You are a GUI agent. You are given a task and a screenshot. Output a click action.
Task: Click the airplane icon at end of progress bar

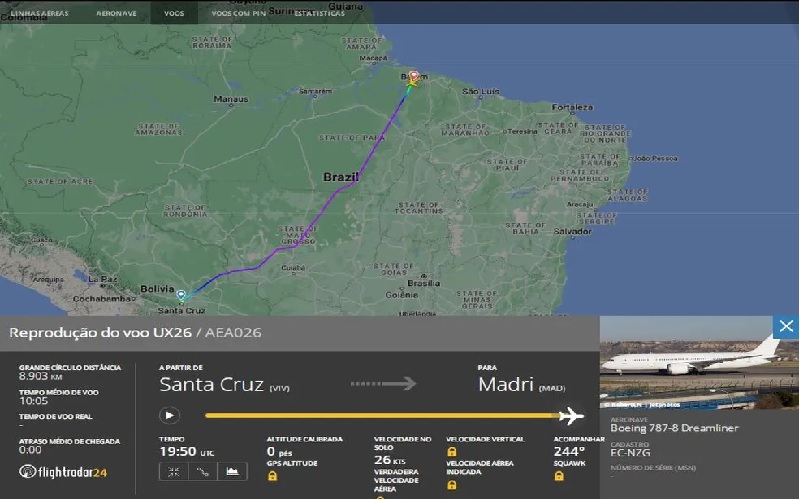(571, 415)
